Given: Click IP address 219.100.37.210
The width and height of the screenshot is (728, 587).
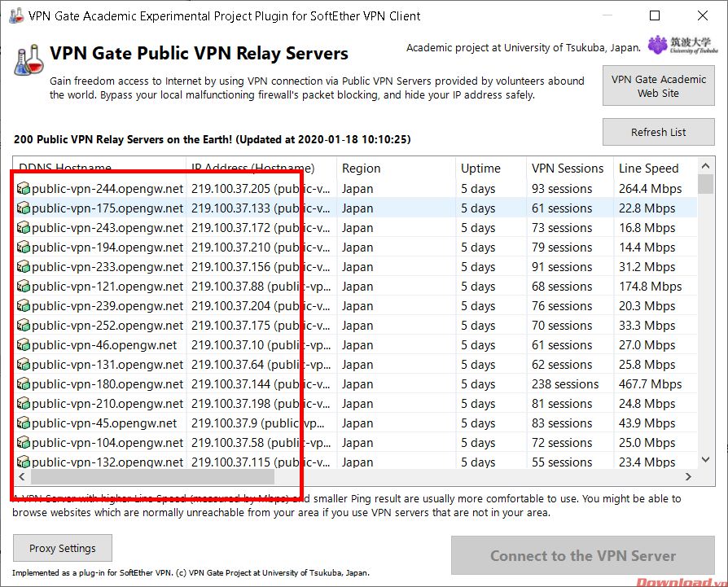Looking at the screenshot, I should pos(230,248).
